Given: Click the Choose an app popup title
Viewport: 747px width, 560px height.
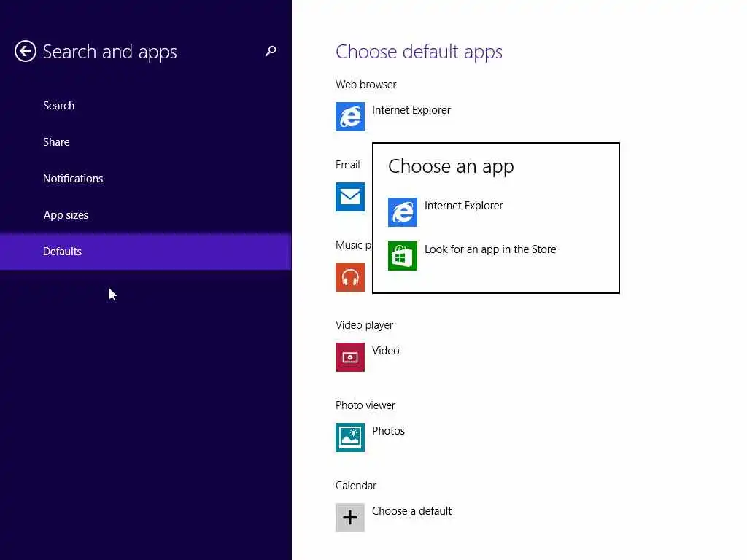Looking at the screenshot, I should click(451, 167).
